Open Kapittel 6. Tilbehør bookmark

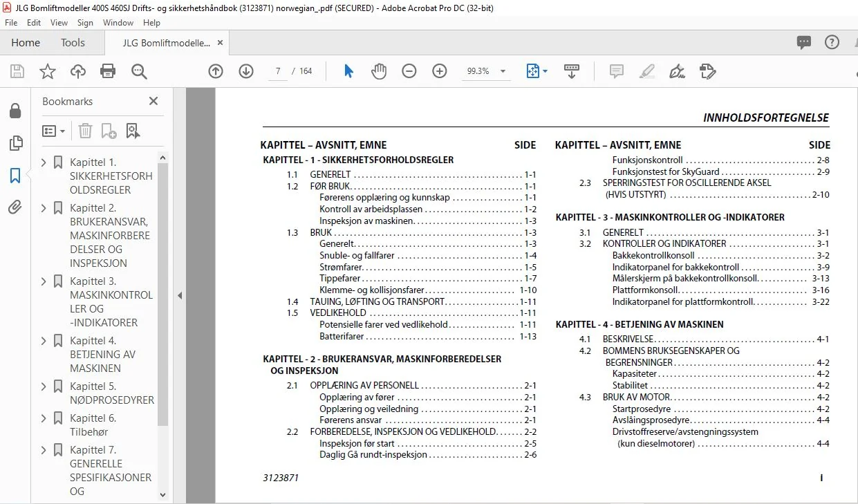pos(93,424)
